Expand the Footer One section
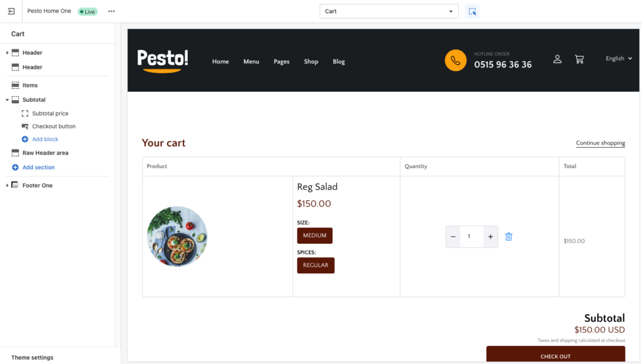 (x=7, y=186)
